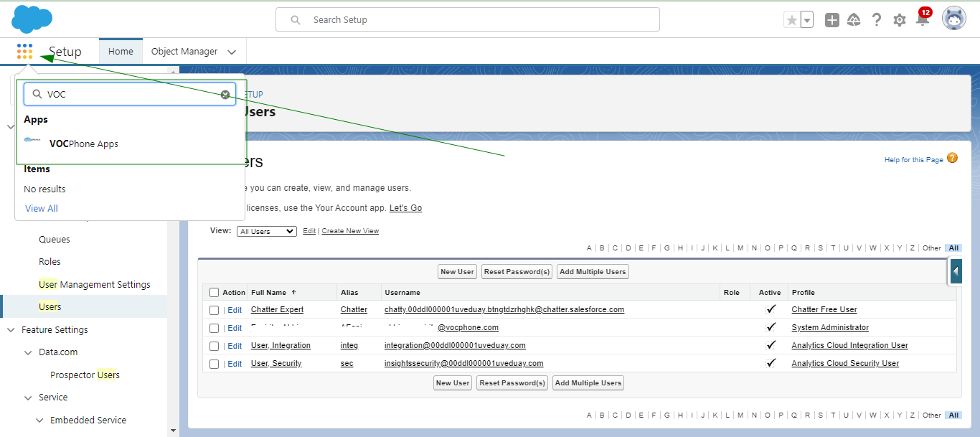Open the Trailhead guidance icon
The width and height of the screenshot is (980, 437).
coord(854,20)
